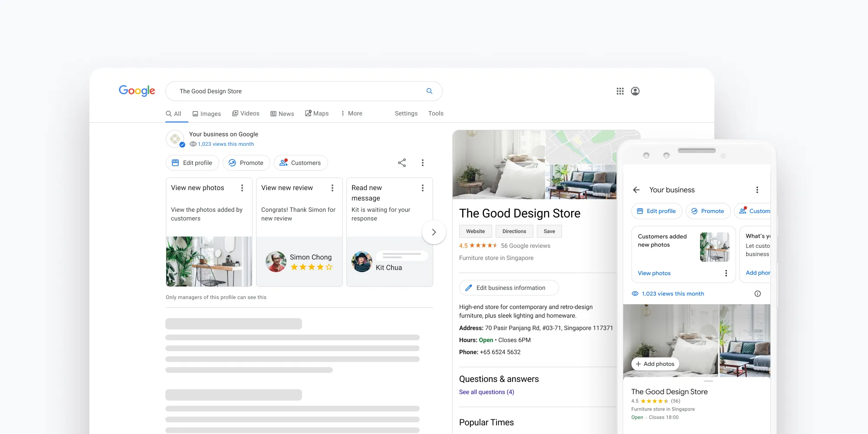Screen dimensions: 868x434
Task: Click the phone's 4.5 star rating row
Action: (656, 401)
